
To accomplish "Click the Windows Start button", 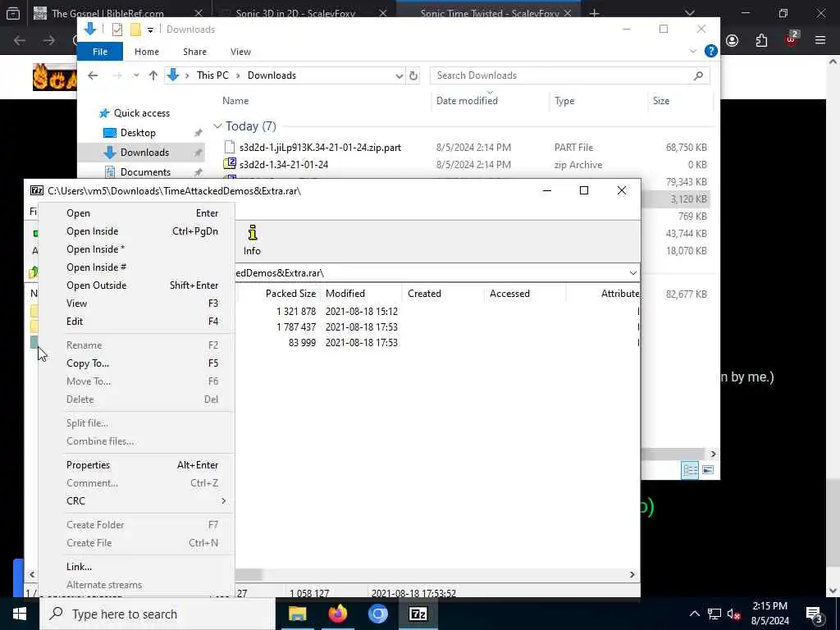I will tap(20, 614).
